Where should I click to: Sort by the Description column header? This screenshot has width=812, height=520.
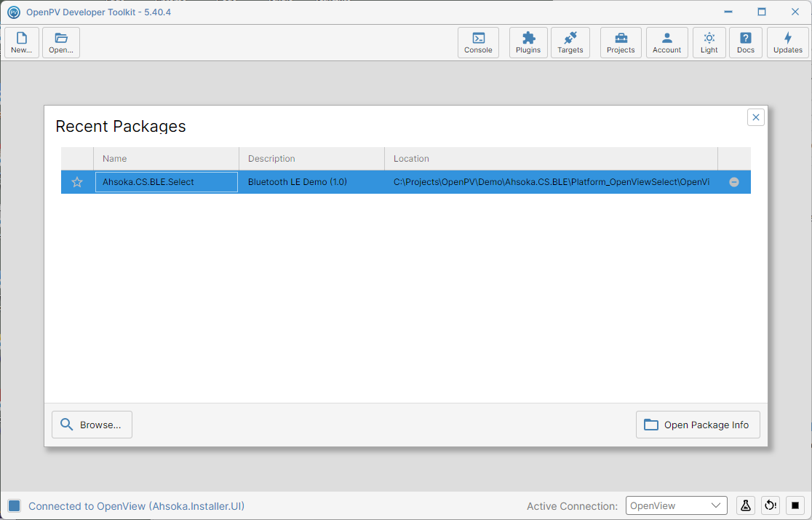tap(311, 159)
